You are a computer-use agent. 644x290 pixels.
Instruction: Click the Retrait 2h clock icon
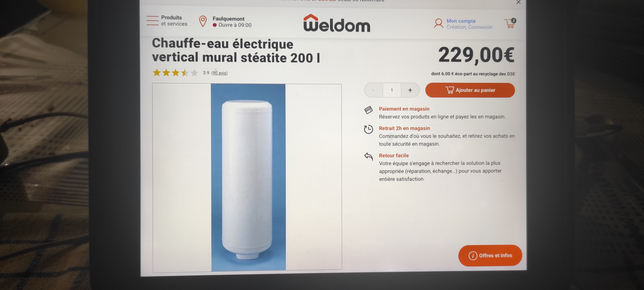pyautogui.click(x=368, y=129)
